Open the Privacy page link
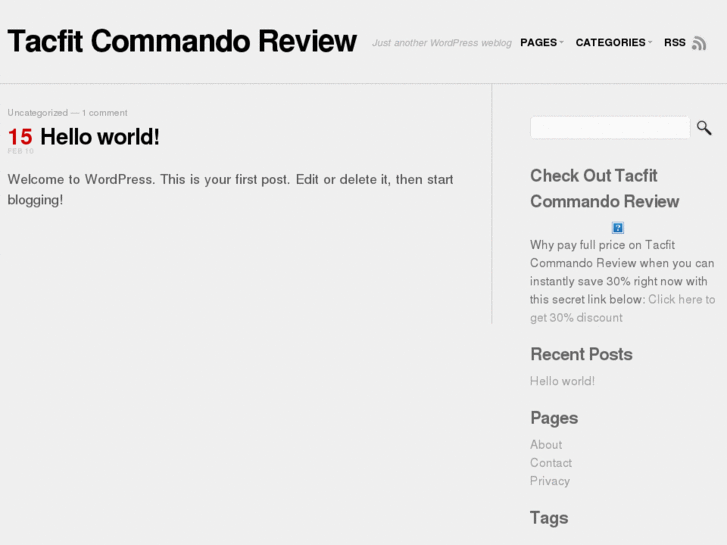Image resolution: width=727 pixels, height=545 pixels. click(x=550, y=481)
